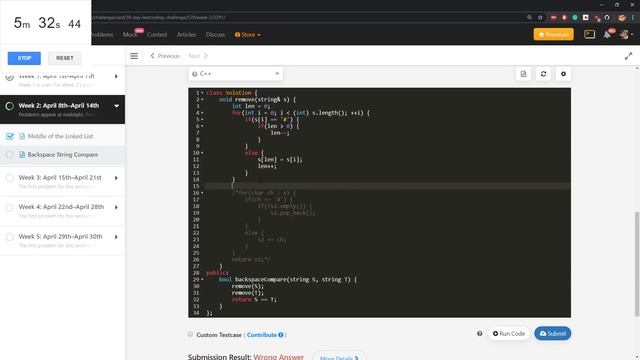The width and height of the screenshot is (640, 360).
Task: Click the Premium button
Action: (553, 34)
